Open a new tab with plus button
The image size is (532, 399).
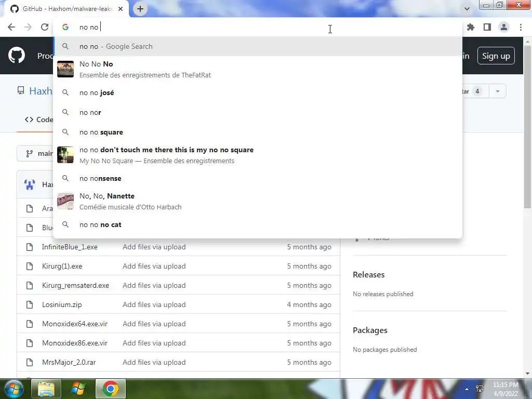(x=140, y=9)
